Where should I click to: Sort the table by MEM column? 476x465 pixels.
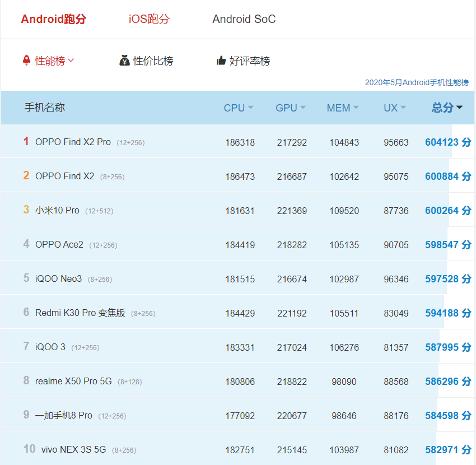coord(342,108)
